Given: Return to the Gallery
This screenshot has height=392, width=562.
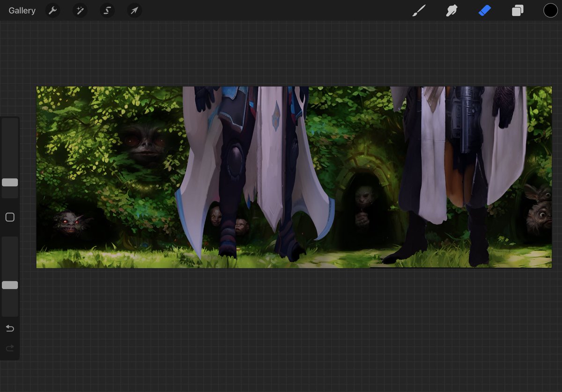Looking at the screenshot, I should 22,10.
